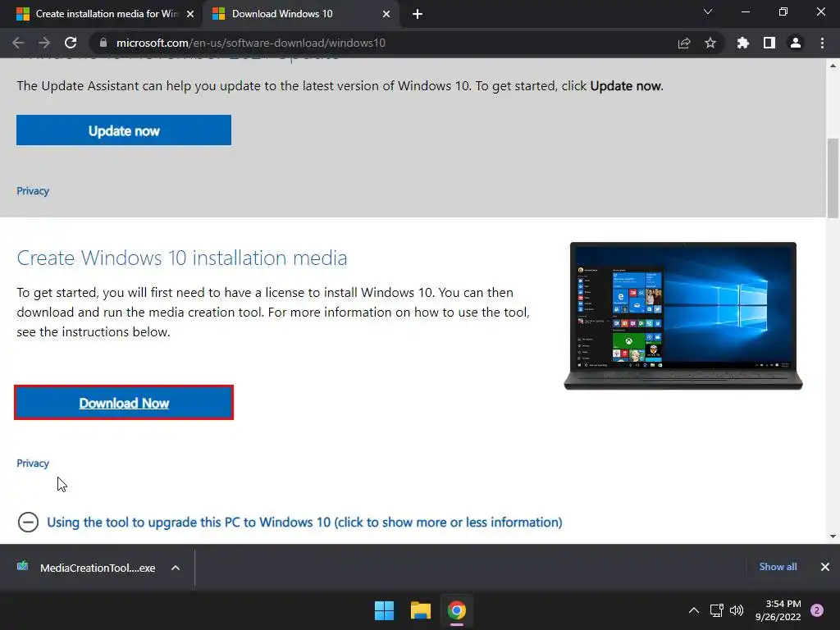Viewport: 840px width, 630px height.
Task: Click the address bar URL
Action: pyautogui.click(x=251, y=43)
